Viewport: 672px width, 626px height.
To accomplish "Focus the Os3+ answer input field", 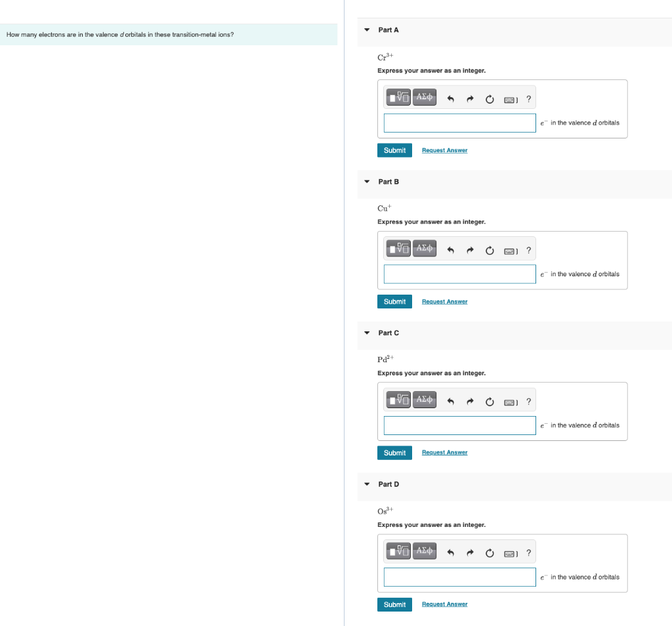I will point(460,577).
